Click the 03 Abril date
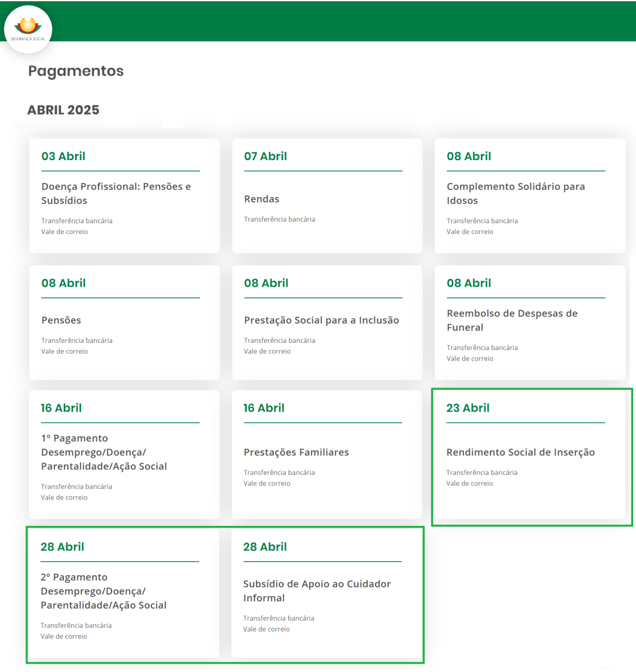Image resolution: width=636 pixels, height=672 pixels. point(63,156)
